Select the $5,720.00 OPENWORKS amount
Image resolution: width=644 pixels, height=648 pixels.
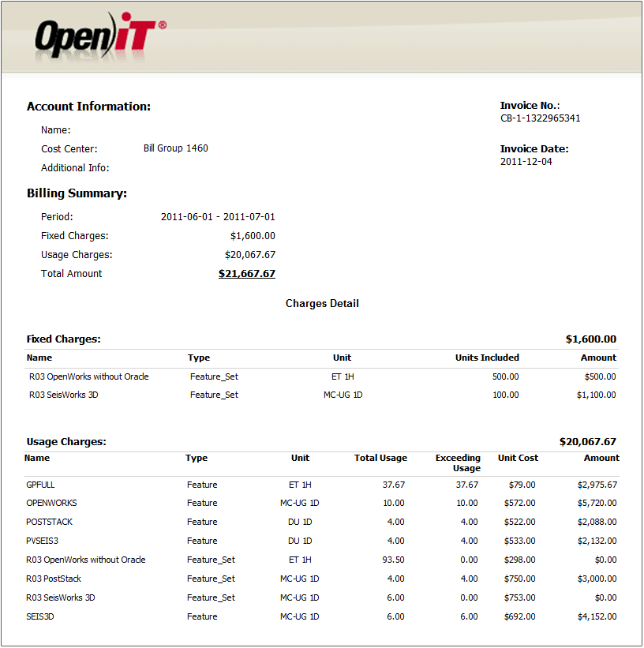597,503
